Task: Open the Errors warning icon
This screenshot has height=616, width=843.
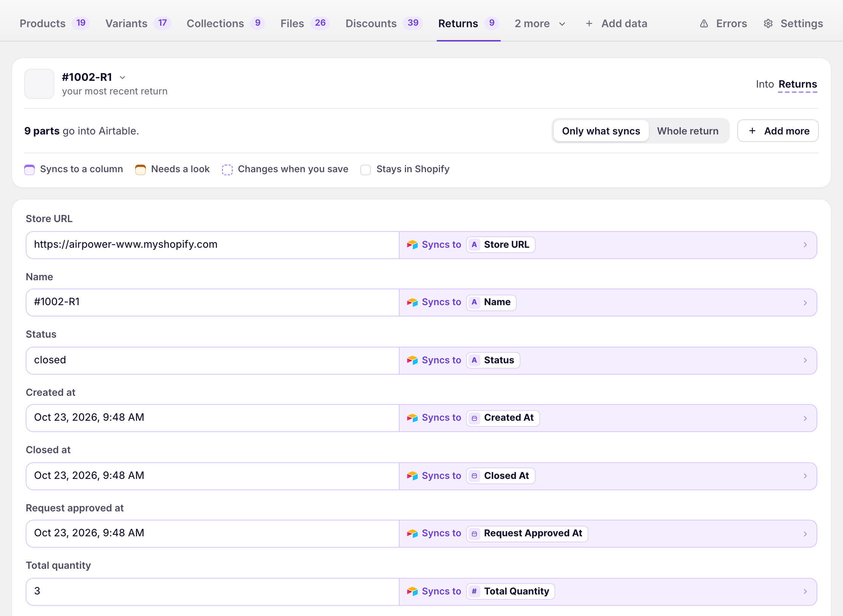Action: [x=704, y=24]
